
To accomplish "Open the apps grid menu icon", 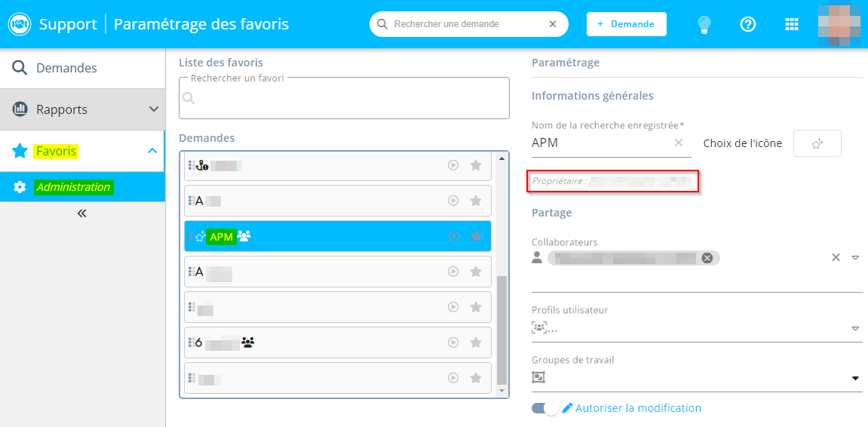I will [791, 24].
